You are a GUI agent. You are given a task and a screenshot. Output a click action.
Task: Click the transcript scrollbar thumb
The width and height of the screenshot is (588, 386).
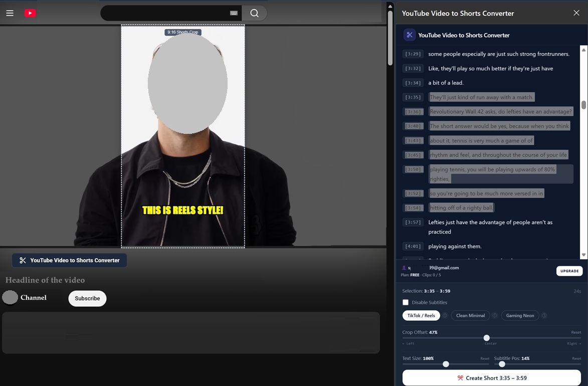[583, 105]
